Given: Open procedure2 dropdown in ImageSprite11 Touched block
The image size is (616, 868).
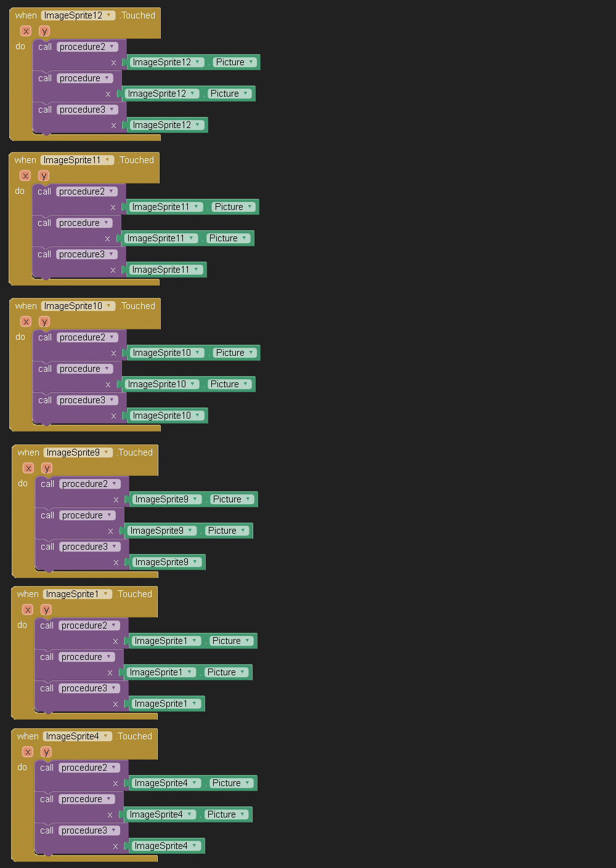Looking at the screenshot, I should (x=111, y=191).
